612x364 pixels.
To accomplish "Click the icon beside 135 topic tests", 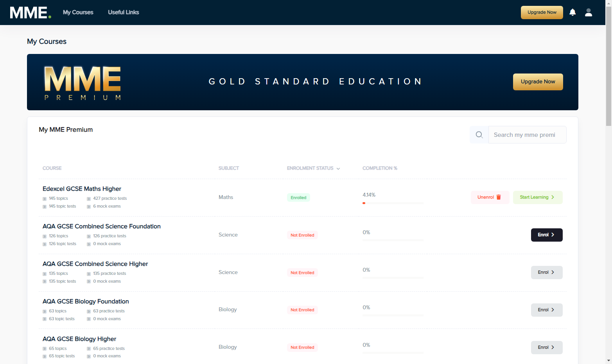I will pyautogui.click(x=45, y=282).
